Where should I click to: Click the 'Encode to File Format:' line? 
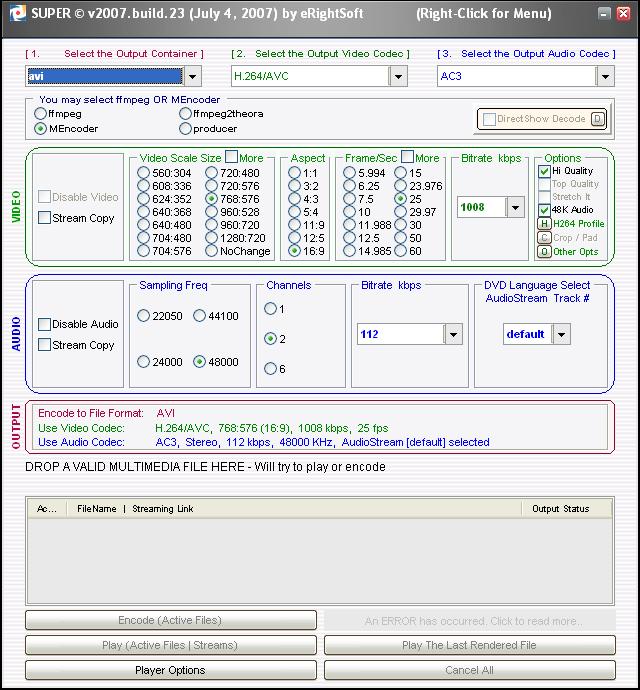[107, 413]
